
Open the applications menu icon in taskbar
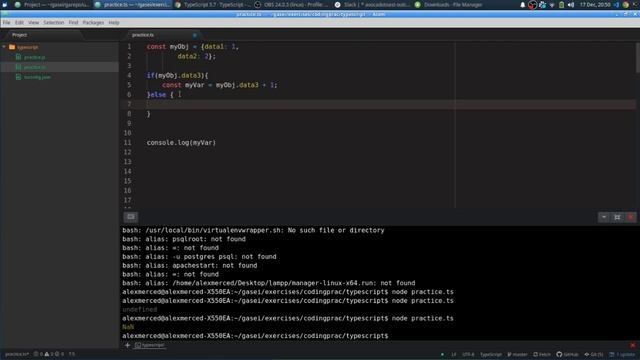click(4, 5)
